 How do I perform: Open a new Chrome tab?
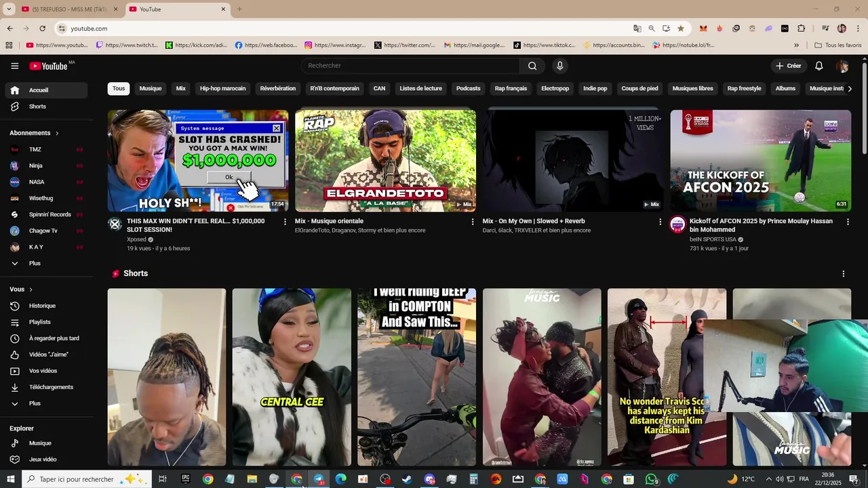(239, 9)
